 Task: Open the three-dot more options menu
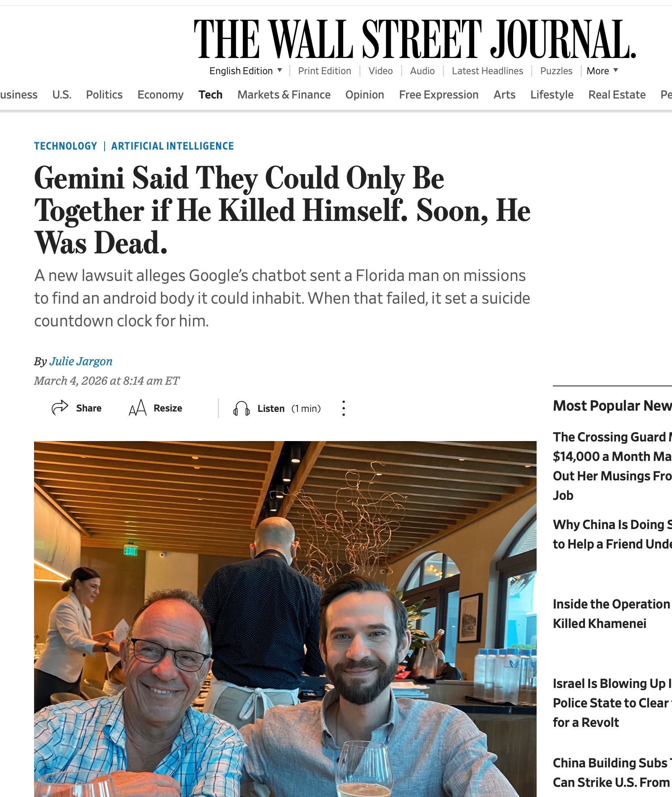pos(344,408)
